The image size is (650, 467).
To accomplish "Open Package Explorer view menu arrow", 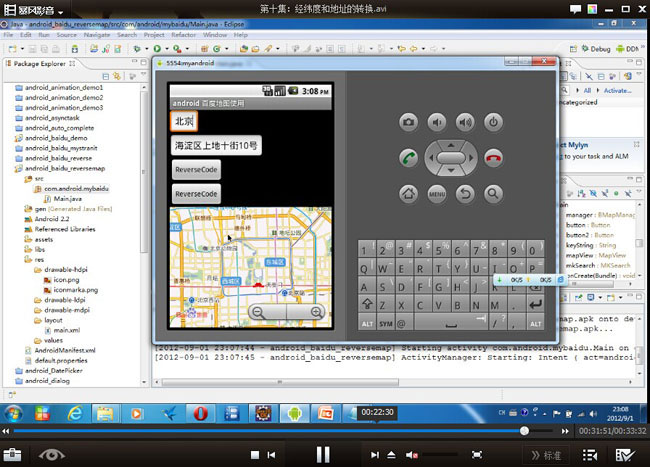I will 144,75.
